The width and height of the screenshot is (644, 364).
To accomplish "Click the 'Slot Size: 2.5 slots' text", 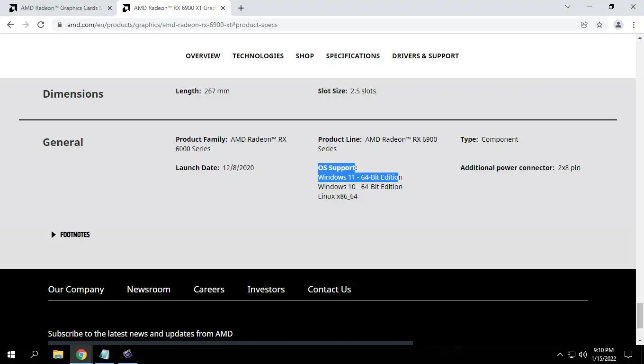I will click(347, 91).
